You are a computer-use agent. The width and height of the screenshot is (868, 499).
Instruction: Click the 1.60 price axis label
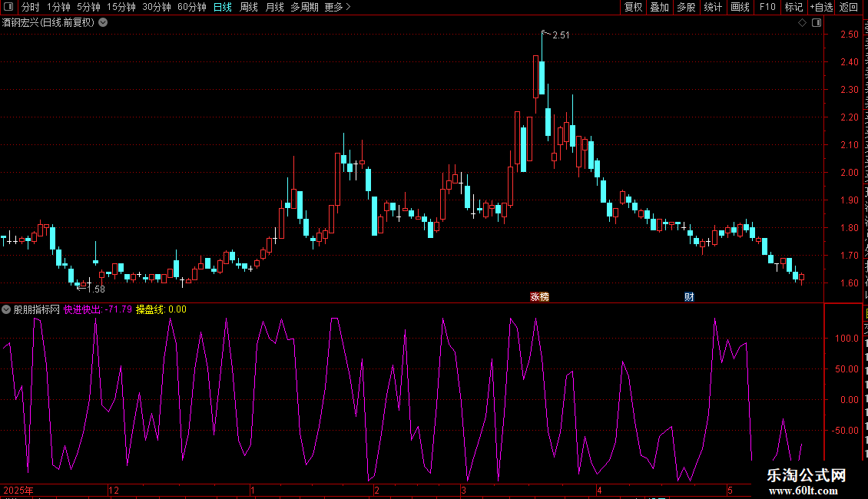(x=849, y=283)
